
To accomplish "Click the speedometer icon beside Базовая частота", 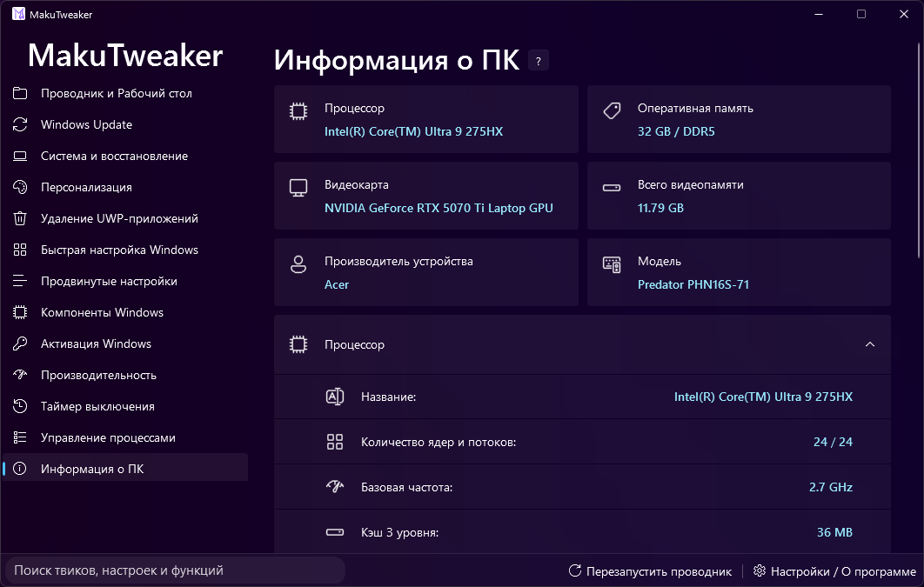I will click(335, 487).
